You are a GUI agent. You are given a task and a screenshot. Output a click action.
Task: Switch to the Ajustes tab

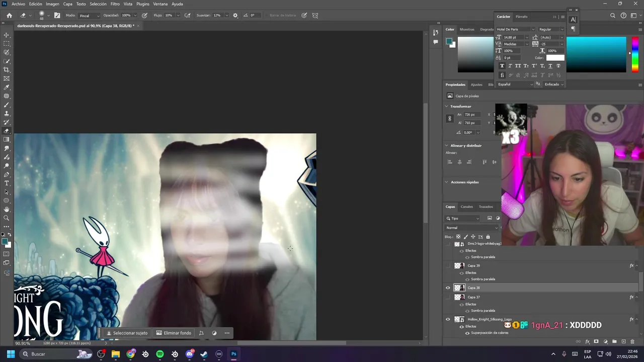(x=476, y=84)
